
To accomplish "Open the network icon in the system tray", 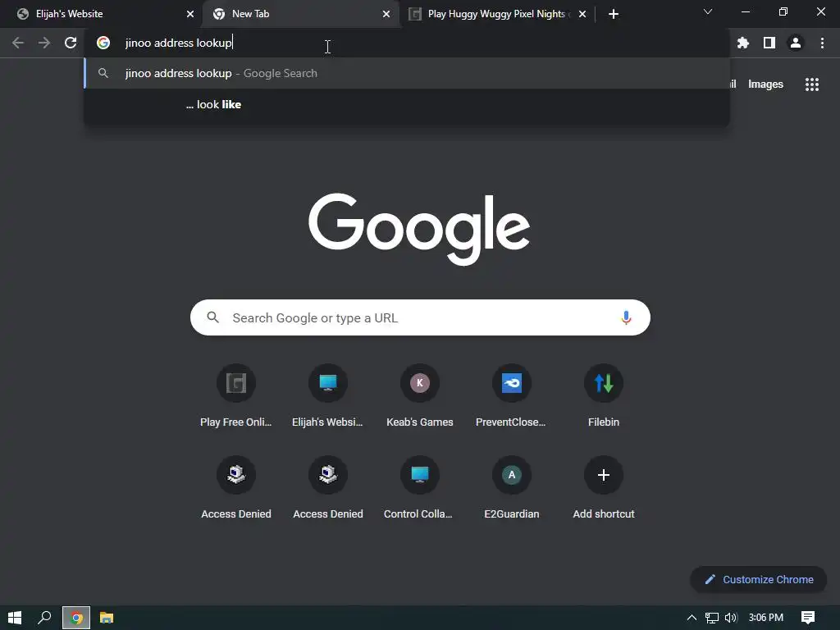I will [x=711, y=618].
